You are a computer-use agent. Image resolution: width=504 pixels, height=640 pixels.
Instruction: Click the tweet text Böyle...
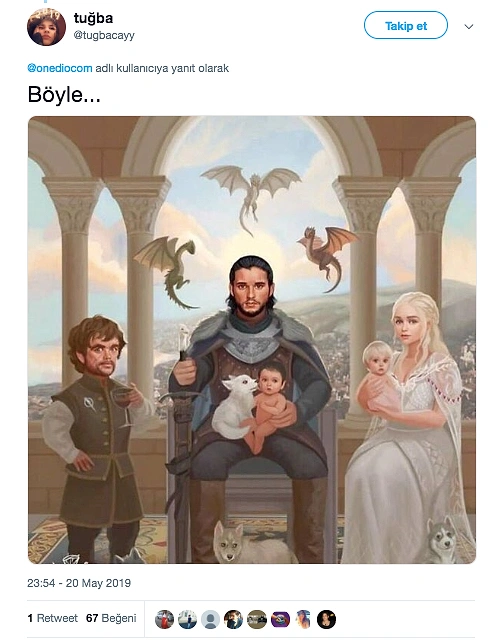(x=64, y=95)
